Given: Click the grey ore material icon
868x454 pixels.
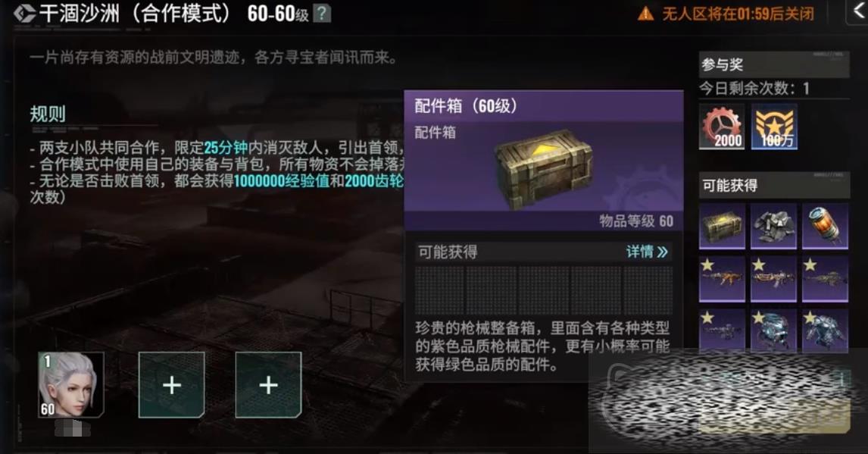Looking at the screenshot, I should click(773, 226).
